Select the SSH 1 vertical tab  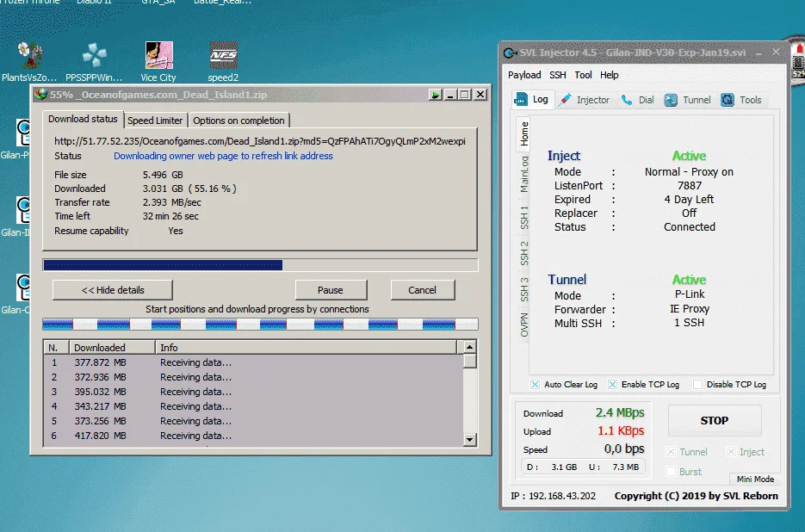click(523, 218)
